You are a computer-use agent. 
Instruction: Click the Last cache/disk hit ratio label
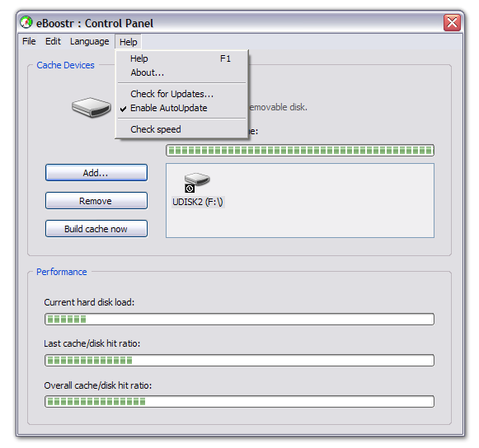click(x=92, y=343)
